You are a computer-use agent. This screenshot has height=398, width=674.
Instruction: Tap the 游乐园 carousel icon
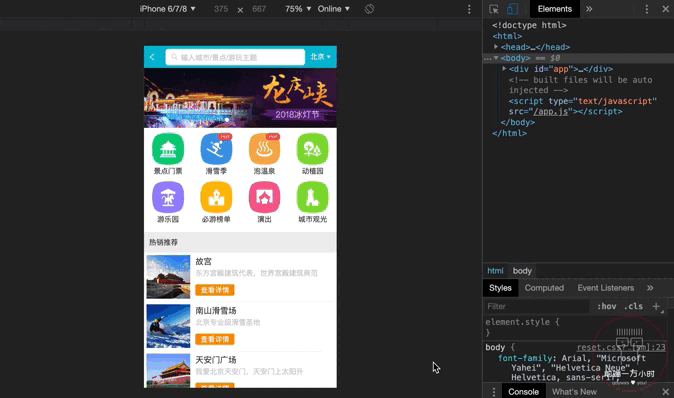coord(168,197)
